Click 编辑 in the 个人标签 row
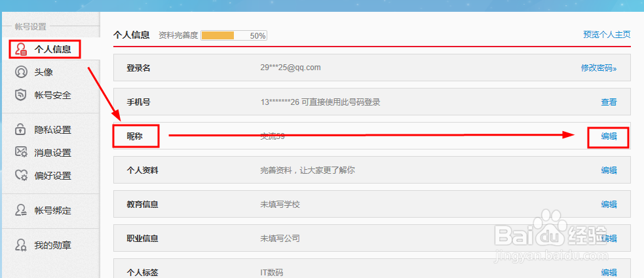This screenshot has width=644, height=278. [609, 272]
